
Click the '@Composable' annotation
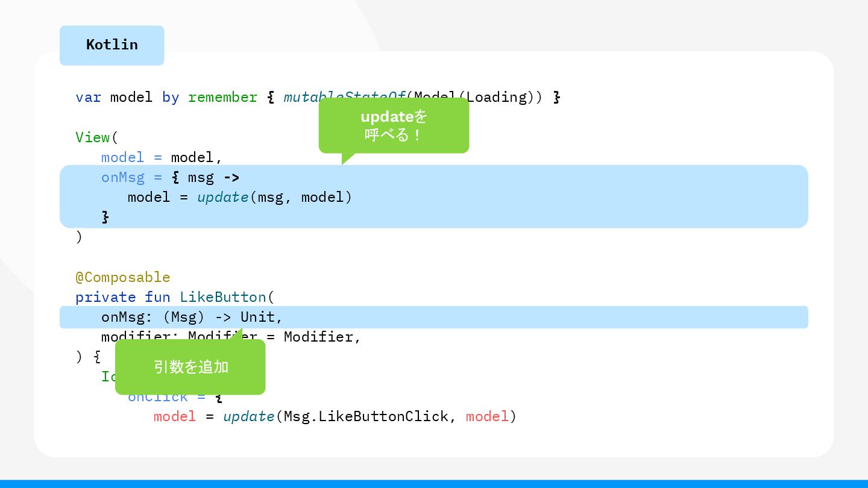point(123,277)
